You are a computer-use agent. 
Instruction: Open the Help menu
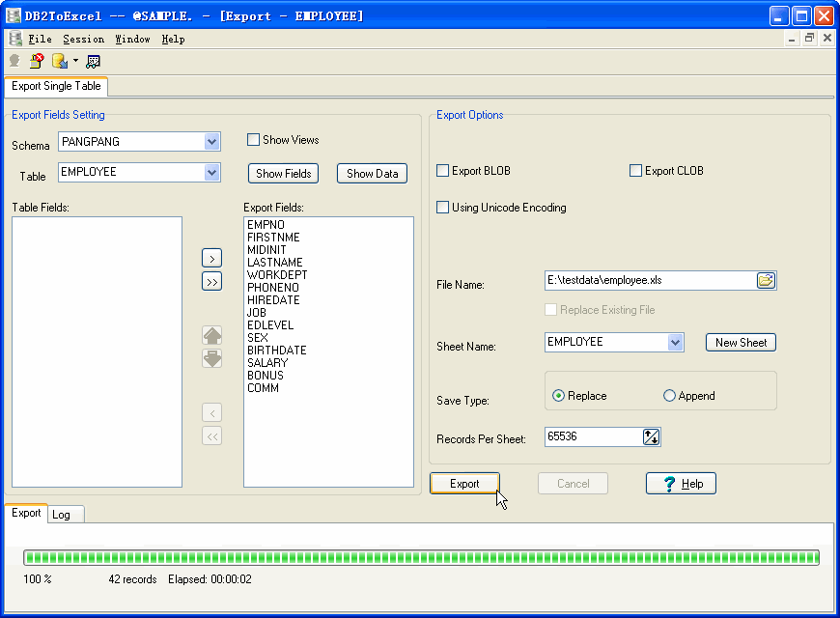pyautogui.click(x=173, y=40)
